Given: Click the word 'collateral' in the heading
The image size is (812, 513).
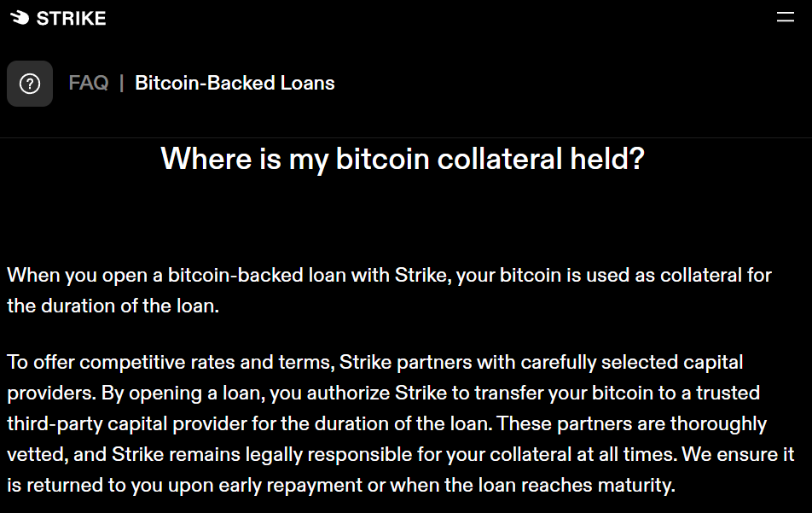Looking at the screenshot, I should 499,159.
